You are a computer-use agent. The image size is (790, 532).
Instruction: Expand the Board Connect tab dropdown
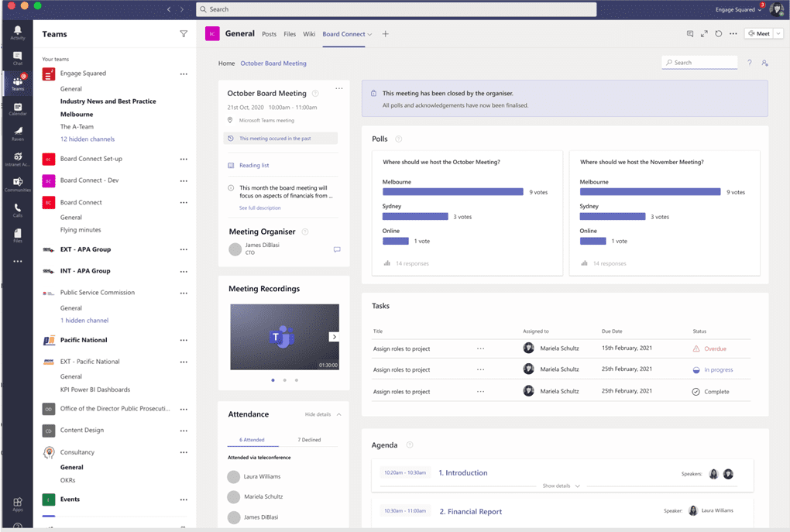tap(370, 35)
